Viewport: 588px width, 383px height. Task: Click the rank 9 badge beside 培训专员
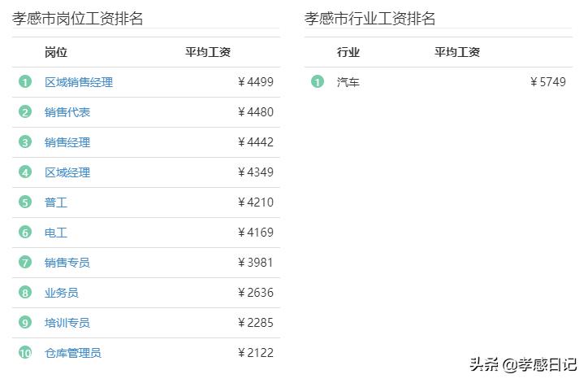(25, 323)
